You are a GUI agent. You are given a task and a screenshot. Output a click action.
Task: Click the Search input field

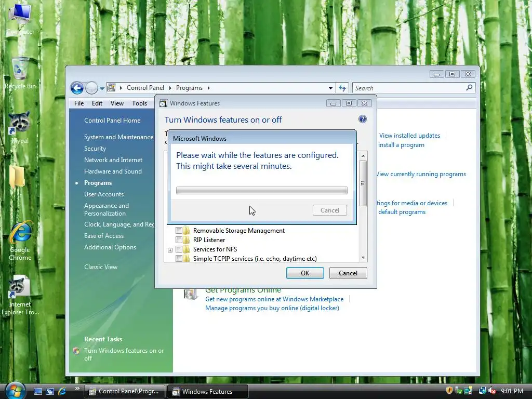[x=409, y=88]
